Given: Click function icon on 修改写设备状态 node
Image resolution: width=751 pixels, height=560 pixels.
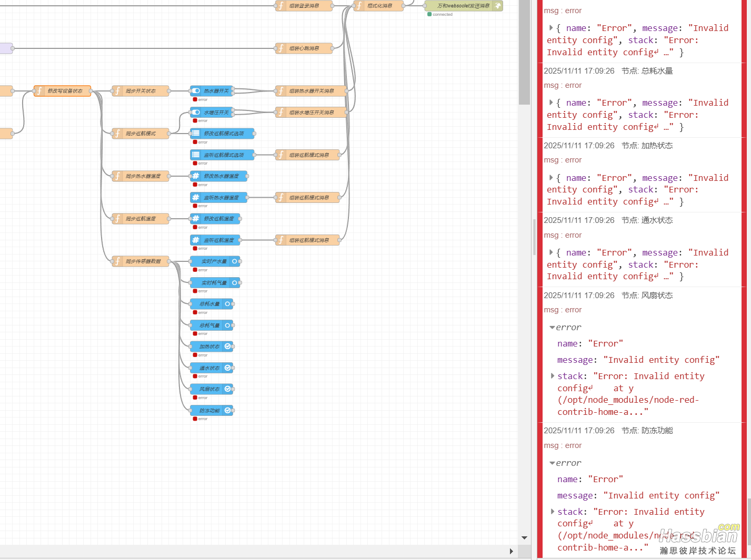Looking at the screenshot, I should [x=39, y=91].
